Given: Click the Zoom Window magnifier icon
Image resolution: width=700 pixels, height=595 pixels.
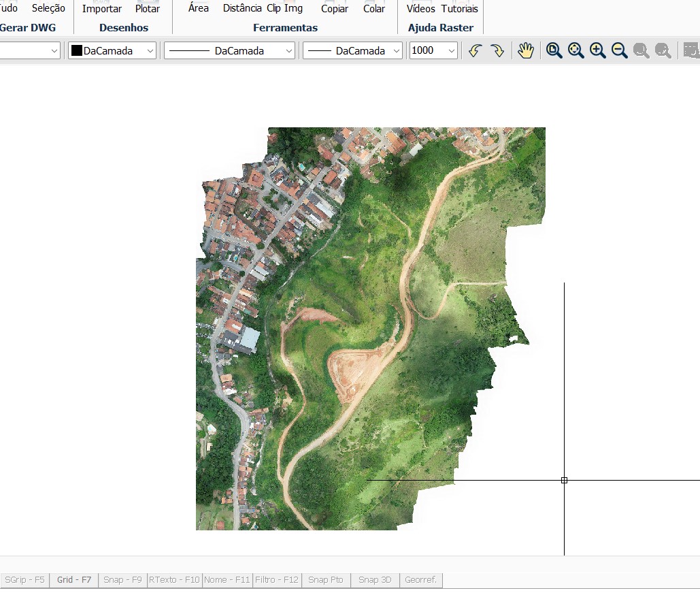Looking at the screenshot, I should [554, 50].
